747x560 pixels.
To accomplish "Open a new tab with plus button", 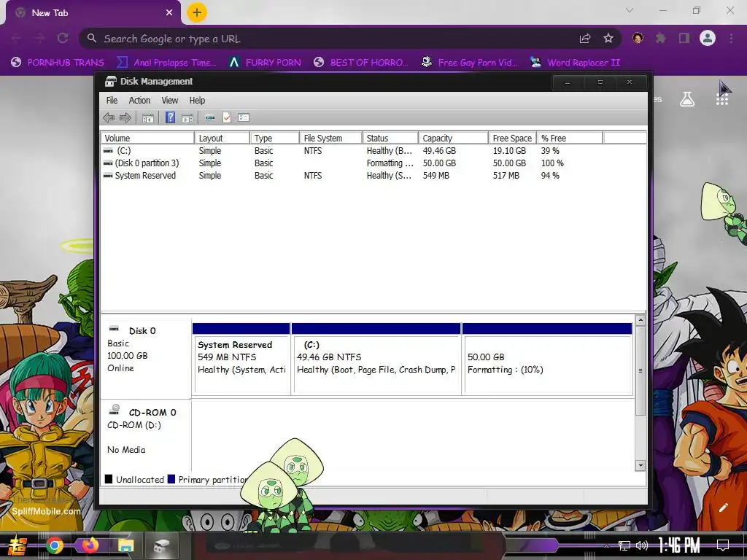I will [197, 12].
